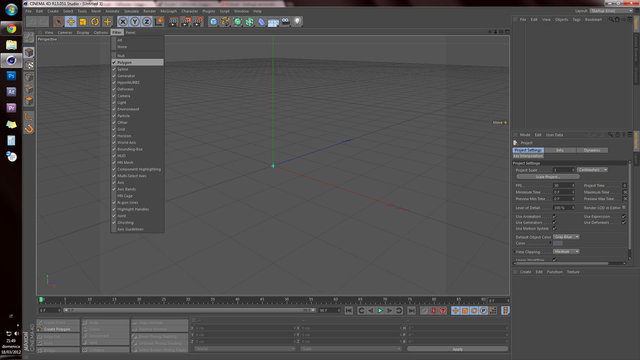Screen dimensions: 640x360
Task: Toggle the Use Animation checkbox
Action: click(x=554, y=216)
